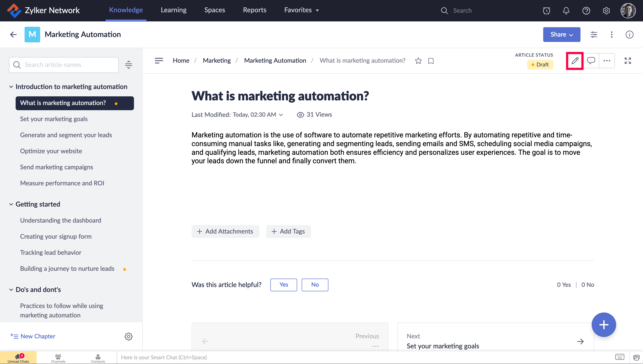The width and height of the screenshot is (643, 364).
Task: Mark article as favorite with star icon
Action: point(418,61)
